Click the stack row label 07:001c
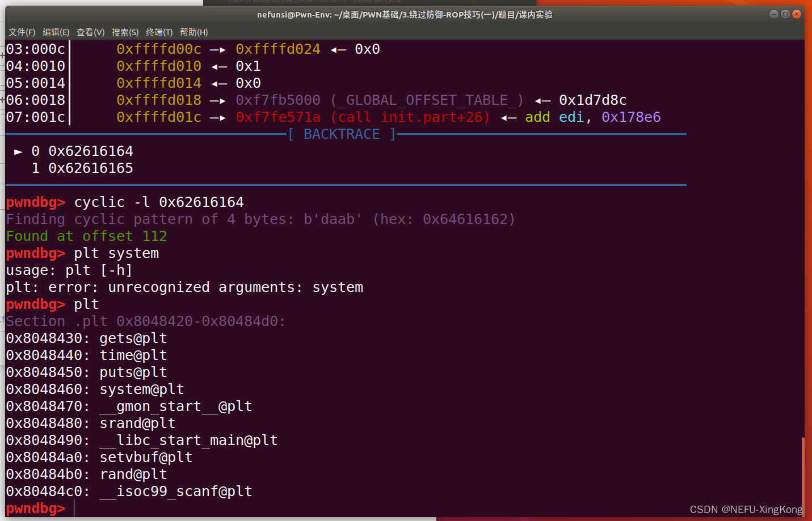This screenshot has height=521, width=812. click(x=36, y=117)
